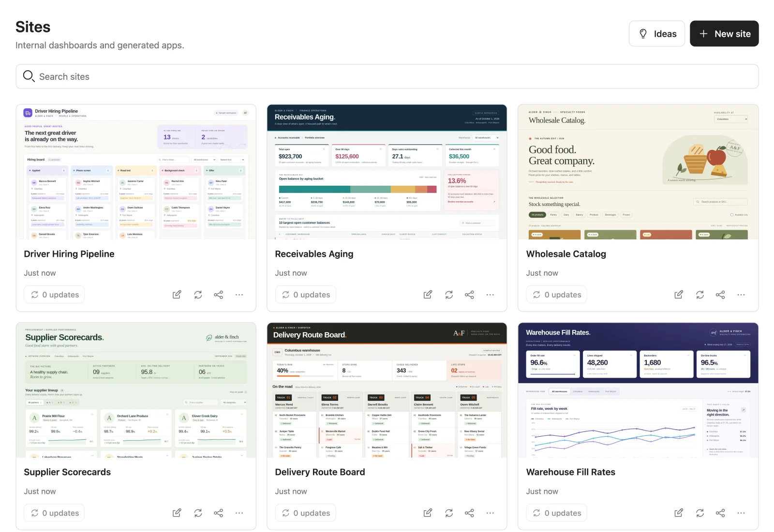
Task: Open the Delivery Route Board preview thumbnail
Action: click(387, 390)
